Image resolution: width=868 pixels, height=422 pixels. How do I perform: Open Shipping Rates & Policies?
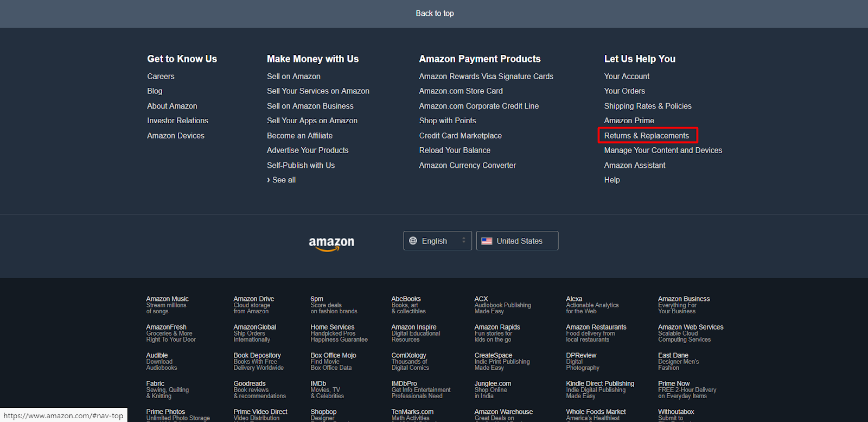(x=648, y=106)
